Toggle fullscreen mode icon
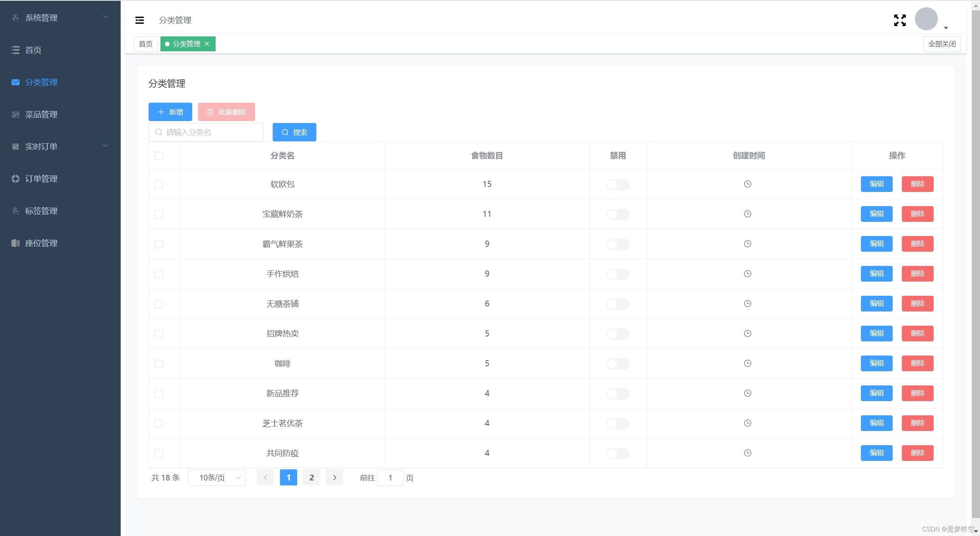This screenshot has width=980, height=536. point(900,20)
